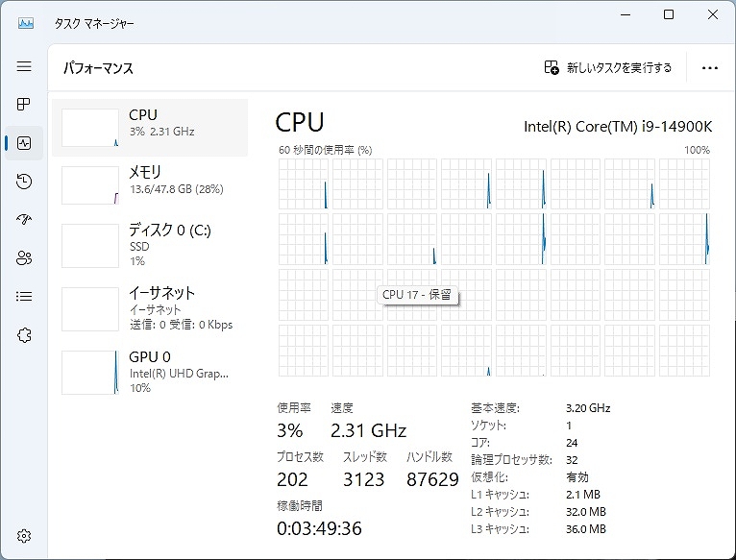This screenshot has height=560, width=736.
Task: Open the Users page icon
Action: (24, 258)
